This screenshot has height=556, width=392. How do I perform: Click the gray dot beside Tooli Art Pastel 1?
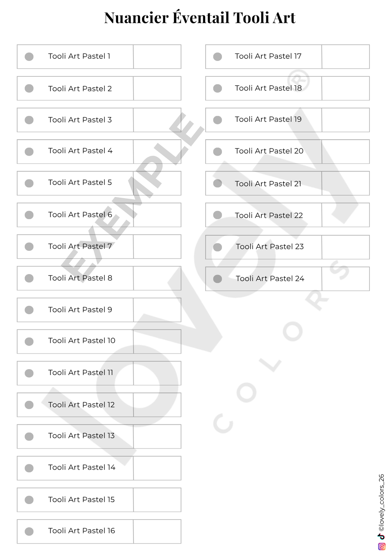point(29,57)
